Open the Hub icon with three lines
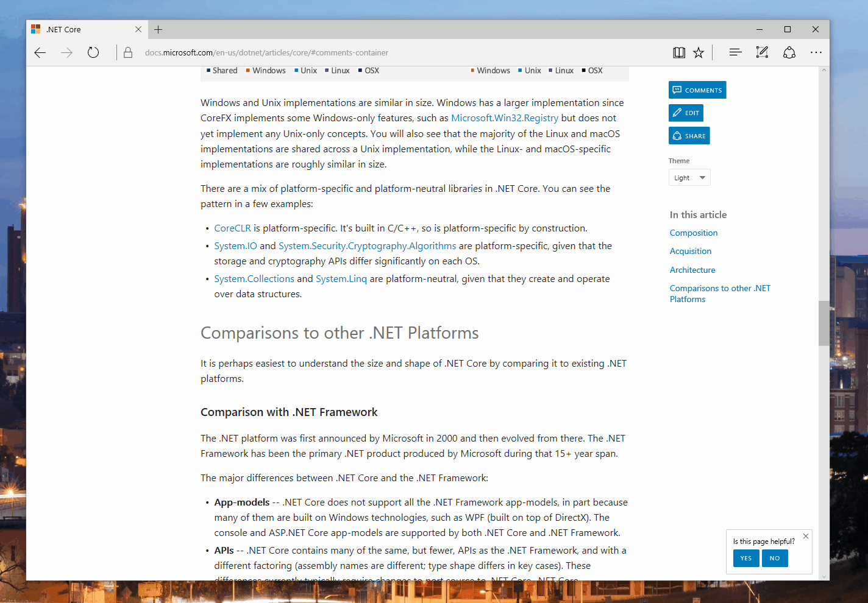The width and height of the screenshot is (868, 603). tap(735, 53)
